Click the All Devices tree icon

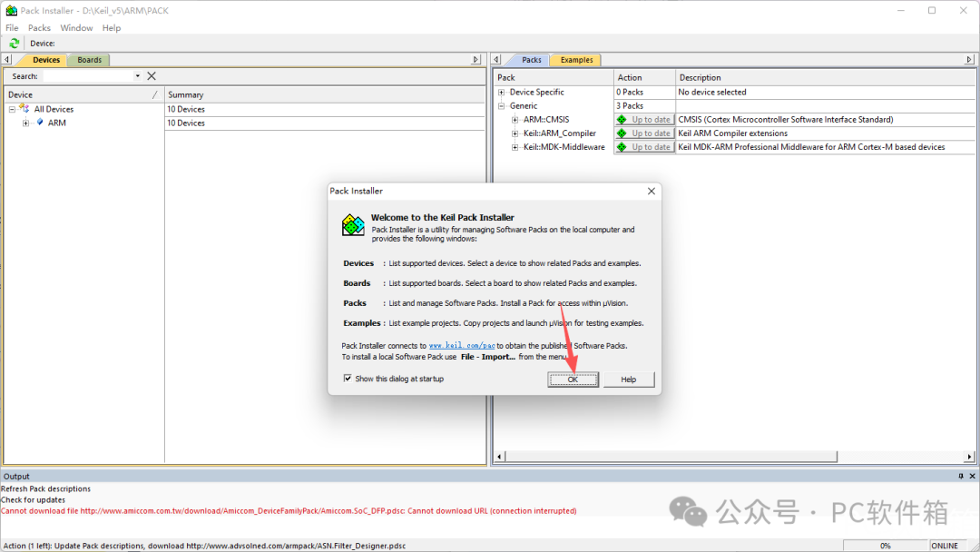(x=24, y=109)
